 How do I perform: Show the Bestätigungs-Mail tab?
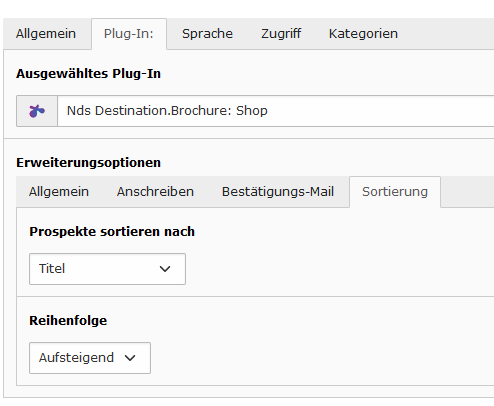click(278, 192)
